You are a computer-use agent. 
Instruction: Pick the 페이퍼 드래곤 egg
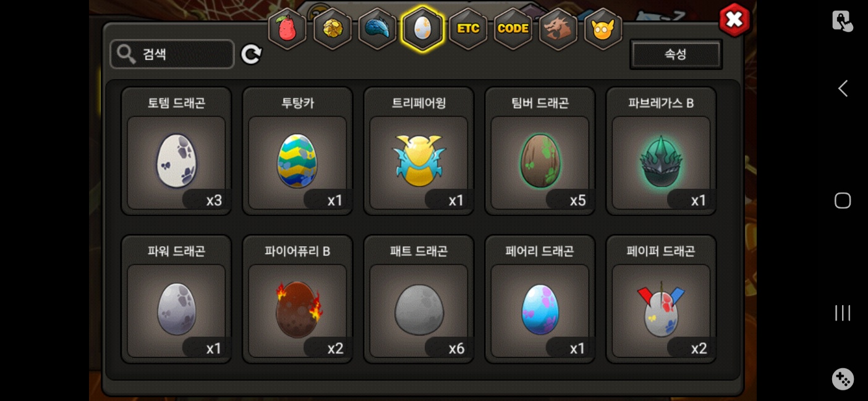coord(661,299)
